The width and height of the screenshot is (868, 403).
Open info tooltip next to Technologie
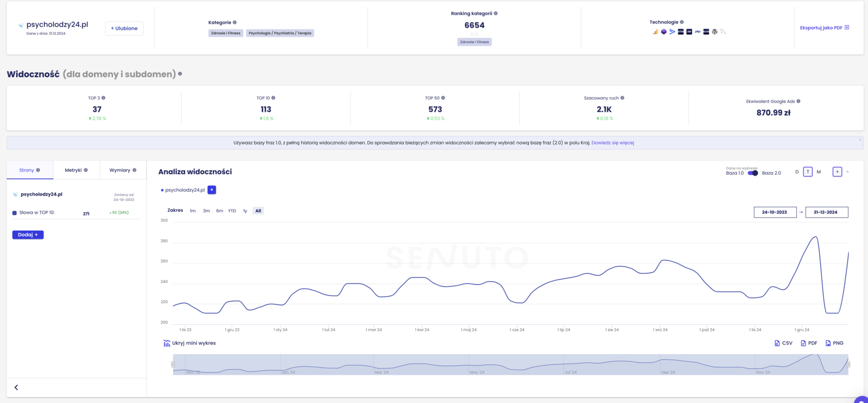[x=682, y=22]
